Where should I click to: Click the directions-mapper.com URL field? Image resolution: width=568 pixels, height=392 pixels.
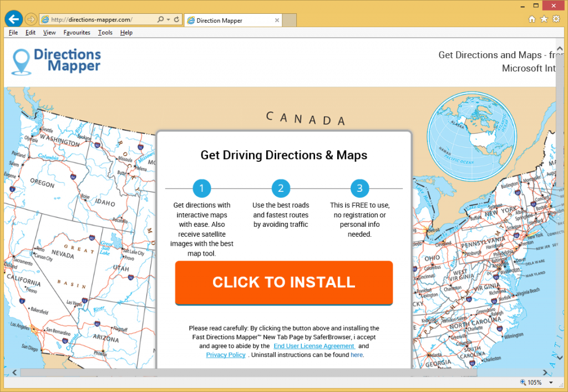(100, 20)
